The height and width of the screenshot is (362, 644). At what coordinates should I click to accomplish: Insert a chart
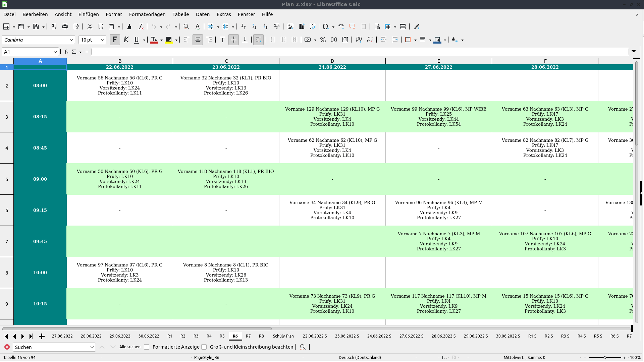pos(302,26)
